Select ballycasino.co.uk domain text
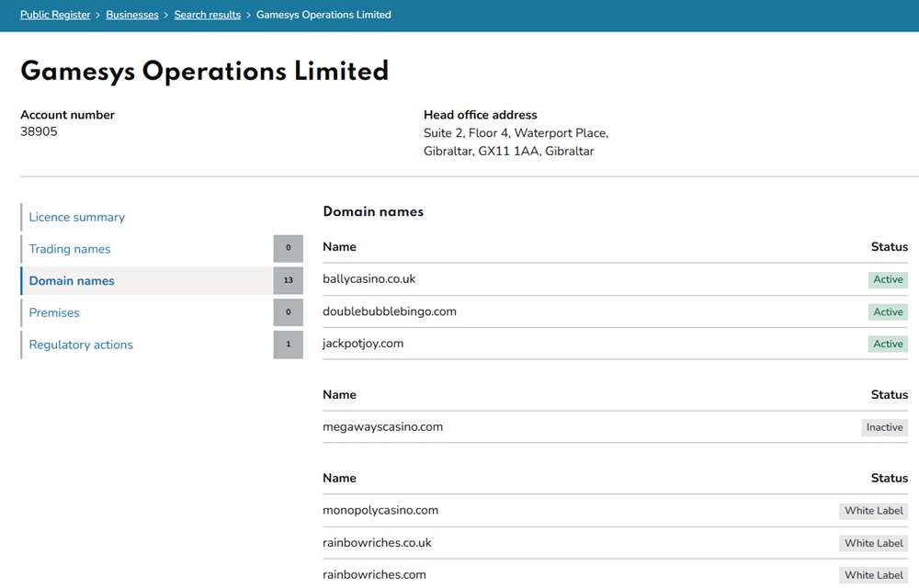919x588 pixels. tap(369, 279)
